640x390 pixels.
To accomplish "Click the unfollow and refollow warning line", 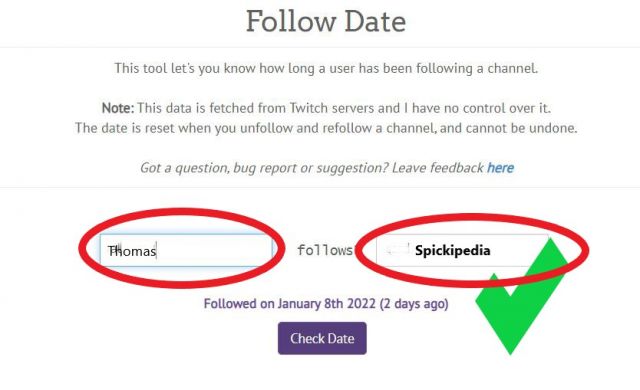I will 326,128.
